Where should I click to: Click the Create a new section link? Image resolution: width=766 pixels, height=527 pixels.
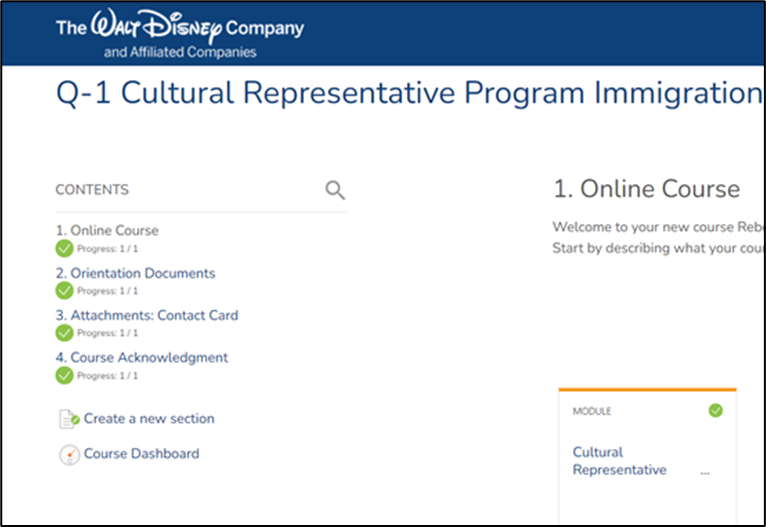(149, 419)
